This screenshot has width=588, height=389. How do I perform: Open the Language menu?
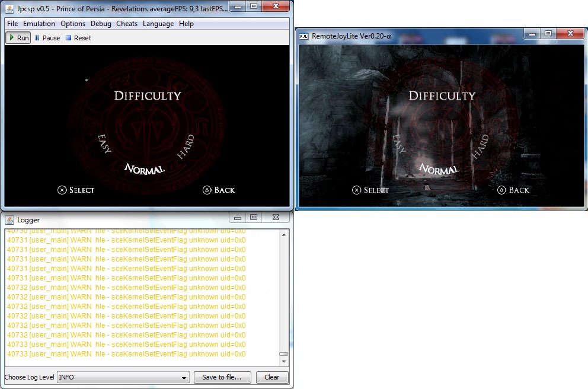[158, 24]
